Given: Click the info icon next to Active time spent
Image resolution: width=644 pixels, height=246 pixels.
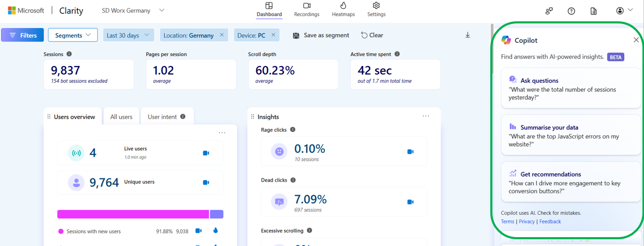Looking at the screenshot, I should (397, 54).
